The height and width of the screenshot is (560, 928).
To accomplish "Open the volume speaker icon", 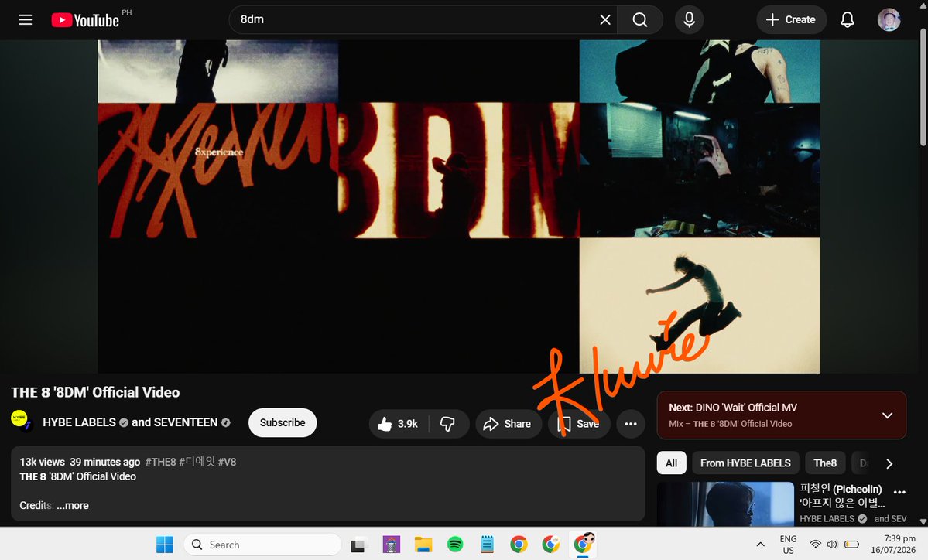I will (x=832, y=545).
